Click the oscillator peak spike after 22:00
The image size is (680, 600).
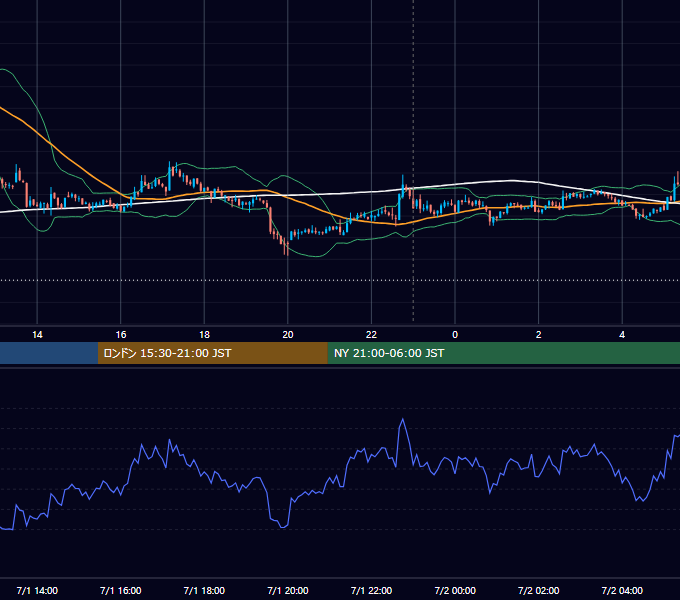403,420
